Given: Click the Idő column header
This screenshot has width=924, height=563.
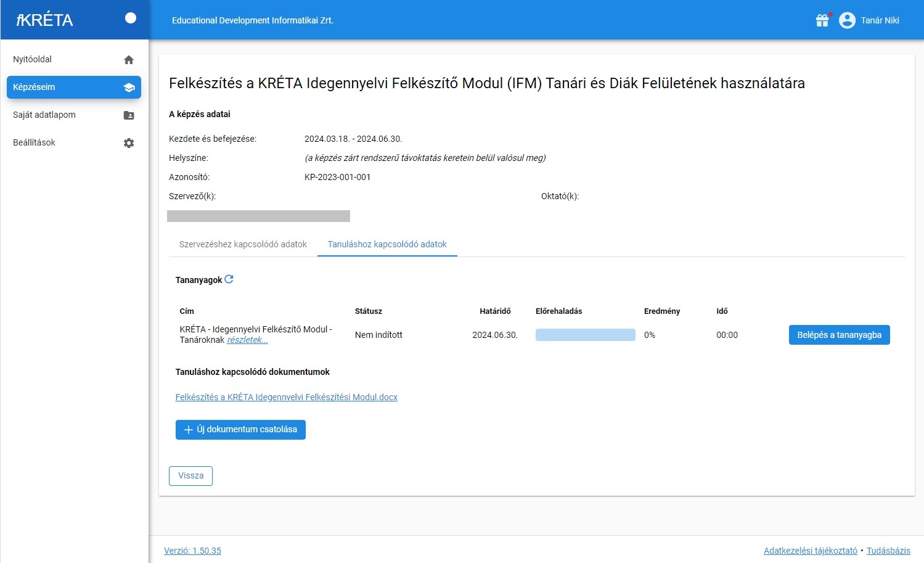Looking at the screenshot, I should pyautogui.click(x=722, y=311).
